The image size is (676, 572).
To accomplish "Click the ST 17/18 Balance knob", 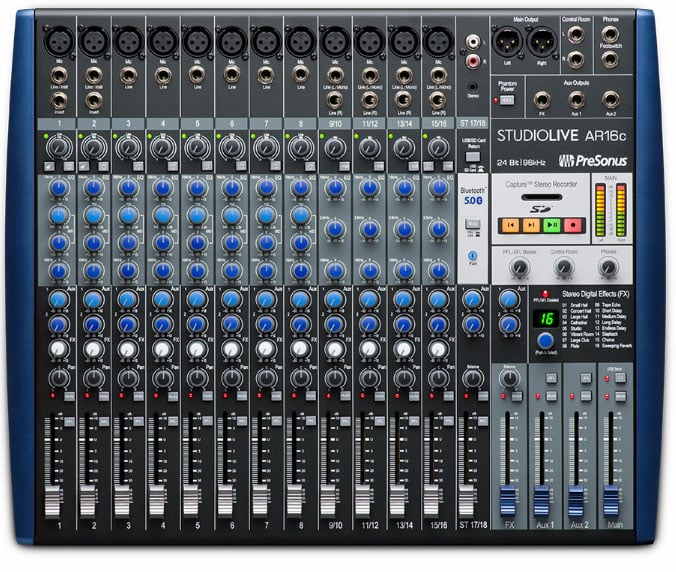I will coord(473,378).
